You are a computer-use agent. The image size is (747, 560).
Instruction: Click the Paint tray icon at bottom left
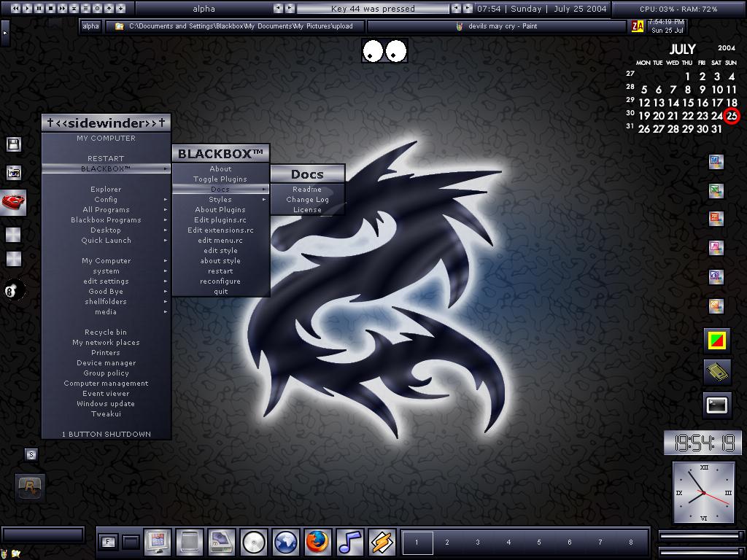tap(4, 553)
